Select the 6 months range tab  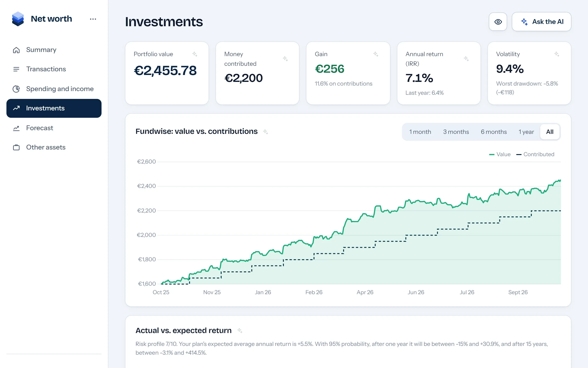[494, 132]
